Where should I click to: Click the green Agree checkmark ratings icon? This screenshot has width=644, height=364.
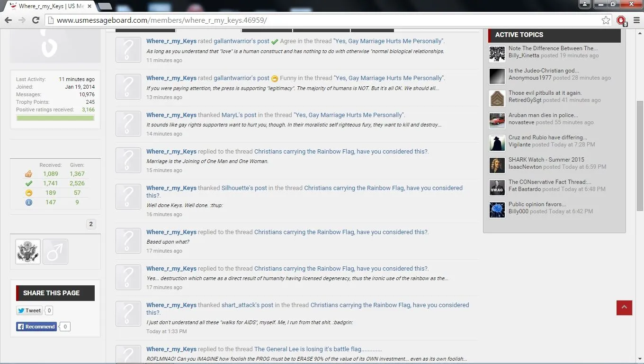click(28, 183)
